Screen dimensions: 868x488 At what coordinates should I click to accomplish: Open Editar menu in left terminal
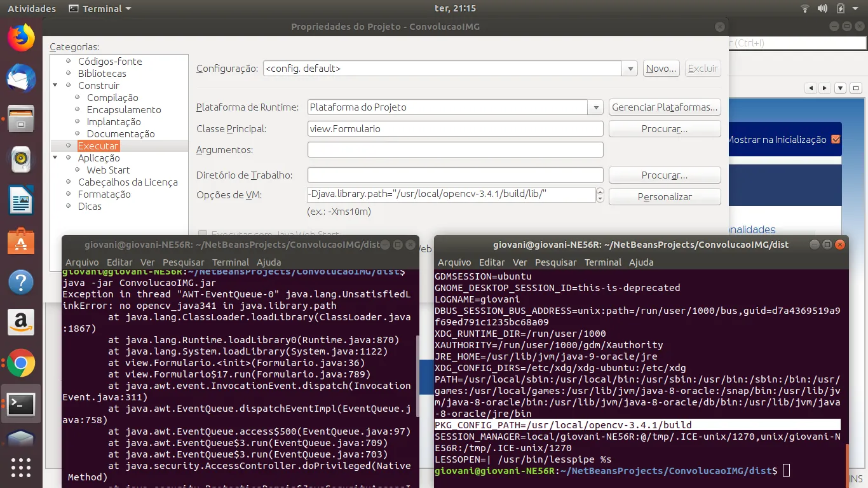(119, 262)
